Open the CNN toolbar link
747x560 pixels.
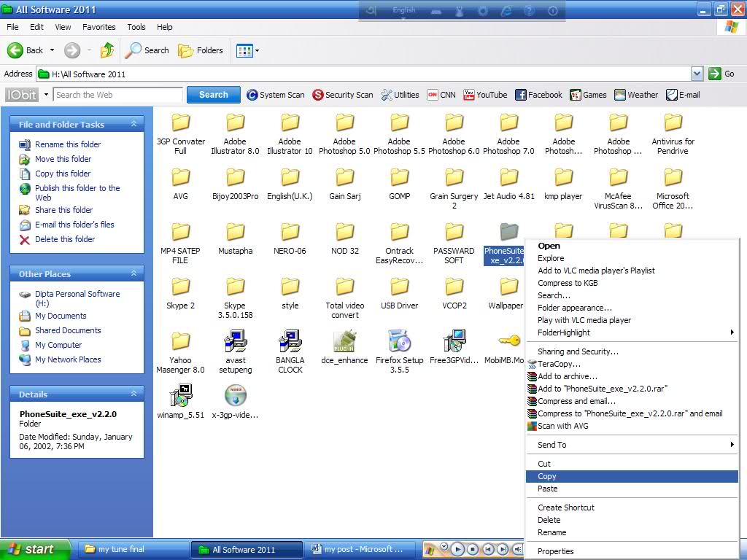coord(441,95)
